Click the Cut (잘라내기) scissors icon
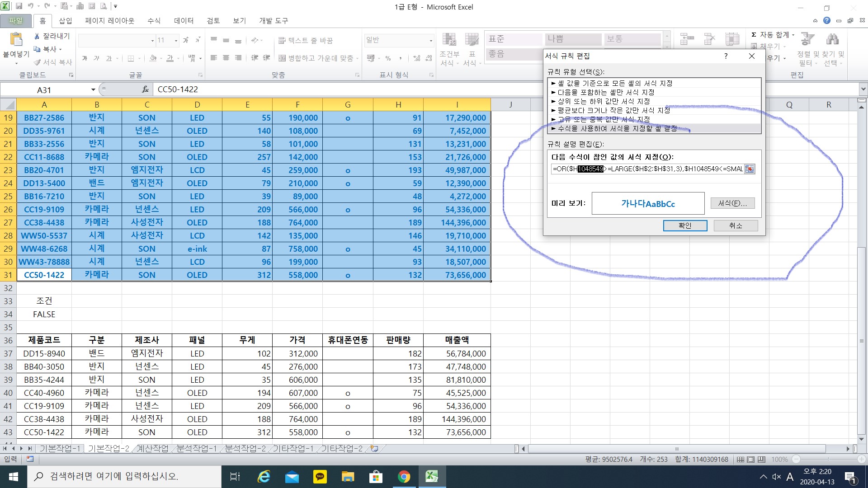868x488 pixels. click(38, 36)
